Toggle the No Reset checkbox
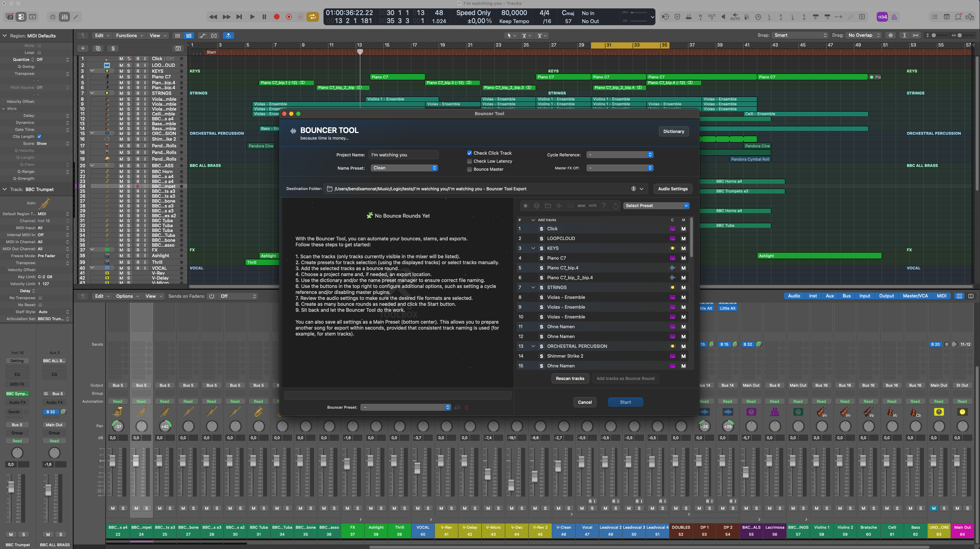 point(40,305)
